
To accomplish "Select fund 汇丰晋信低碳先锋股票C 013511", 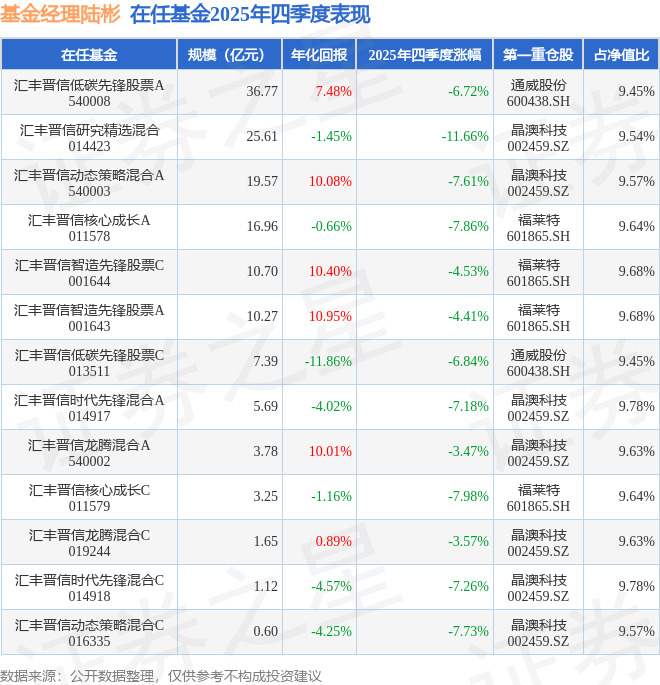I will [89, 363].
